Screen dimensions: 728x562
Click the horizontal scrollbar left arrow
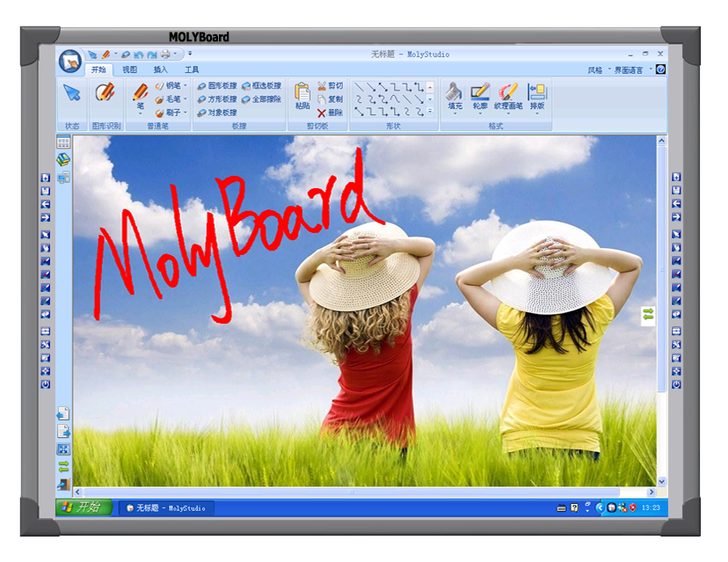click(77, 492)
